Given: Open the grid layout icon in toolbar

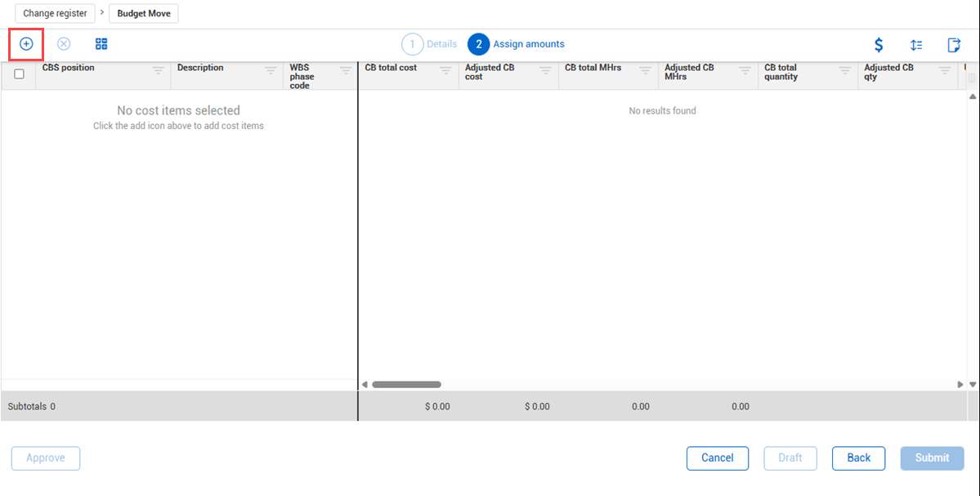Looking at the screenshot, I should [101, 44].
